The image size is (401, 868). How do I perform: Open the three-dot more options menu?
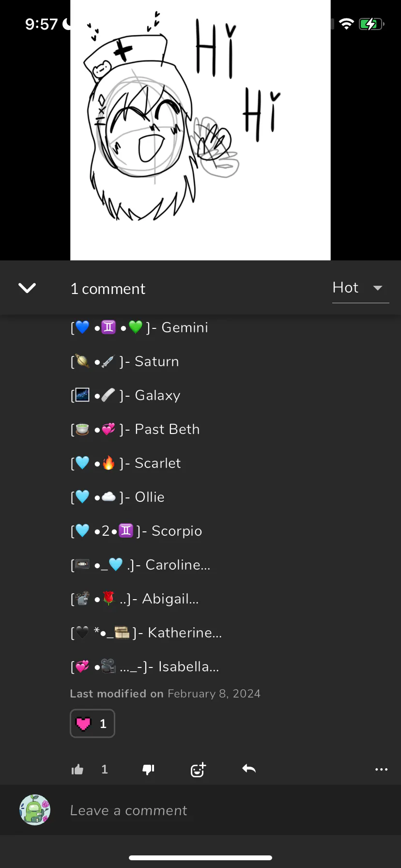point(381,769)
